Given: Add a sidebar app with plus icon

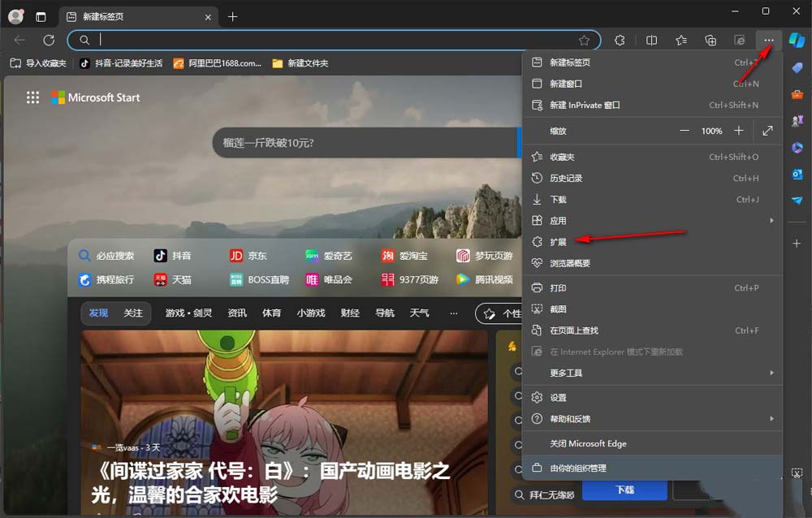Looking at the screenshot, I should click(x=797, y=243).
